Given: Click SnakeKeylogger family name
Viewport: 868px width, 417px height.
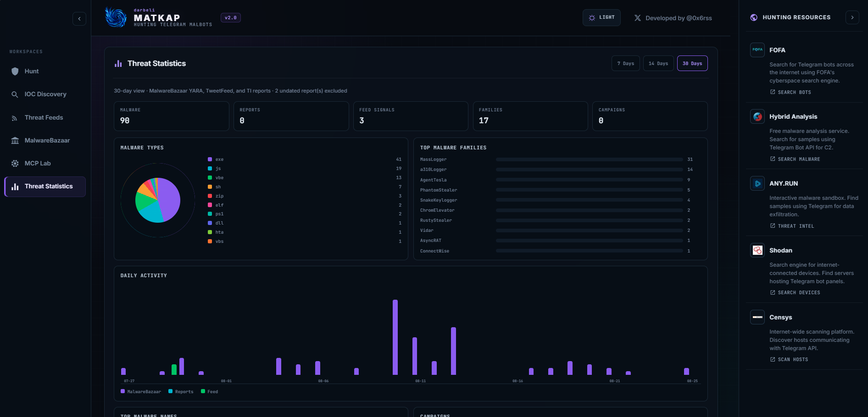Looking at the screenshot, I should click(439, 200).
